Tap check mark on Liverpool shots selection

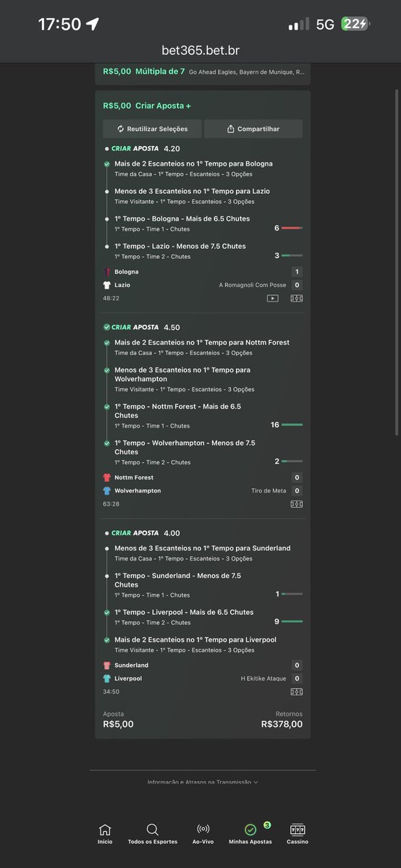tap(107, 613)
